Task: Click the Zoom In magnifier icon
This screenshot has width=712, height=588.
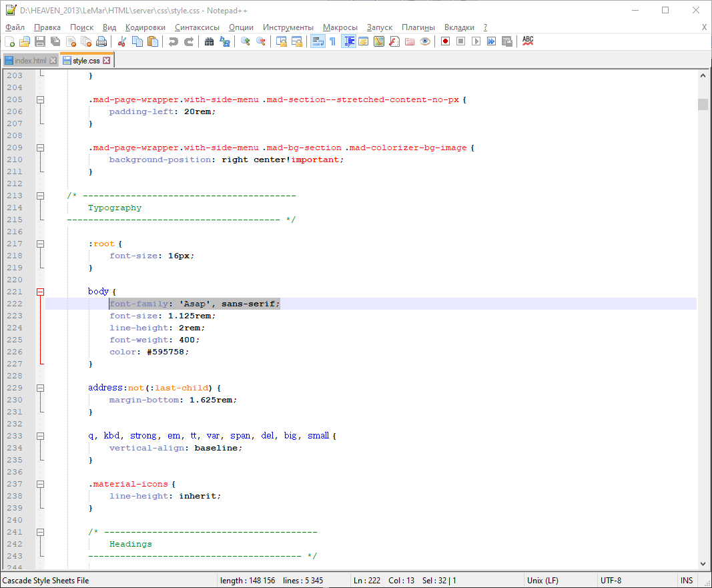Action: click(246, 41)
